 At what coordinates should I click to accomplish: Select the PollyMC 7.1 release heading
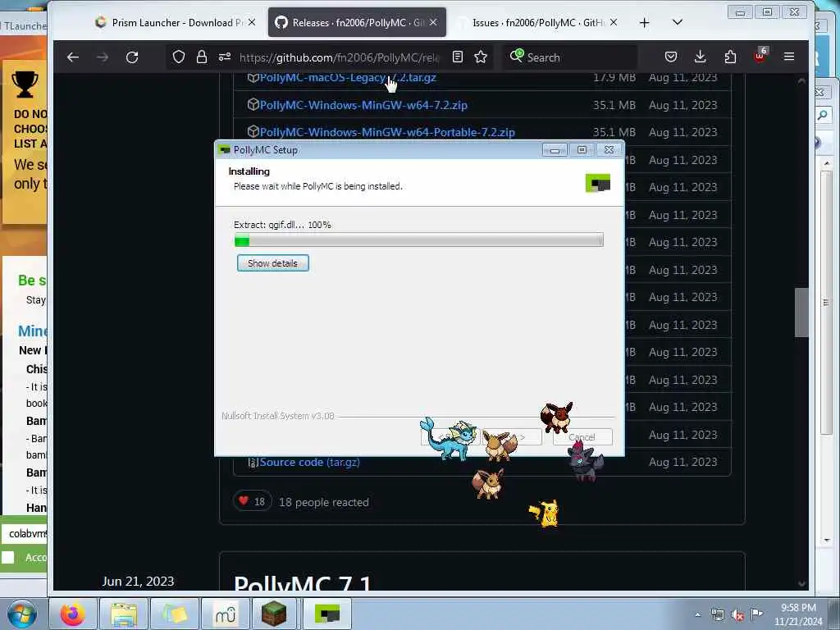[x=302, y=582]
